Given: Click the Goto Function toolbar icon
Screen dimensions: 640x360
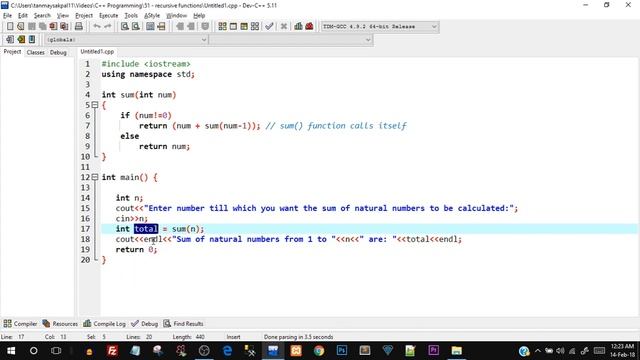Looking at the screenshot, I should 150,27.
